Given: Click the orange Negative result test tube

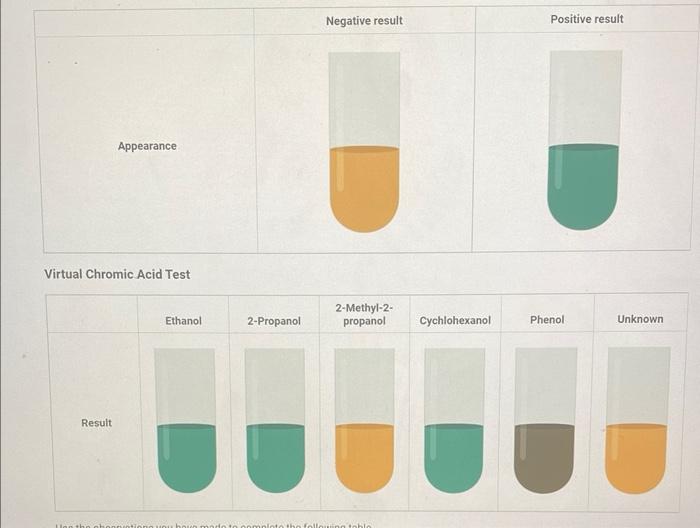Looking at the screenshot, I should coord(364,142).
